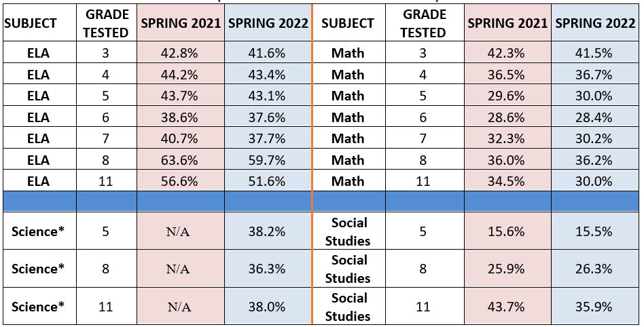Click the left SUBJECT column header
The image size is (644, 327).
[x=31, y=23]
